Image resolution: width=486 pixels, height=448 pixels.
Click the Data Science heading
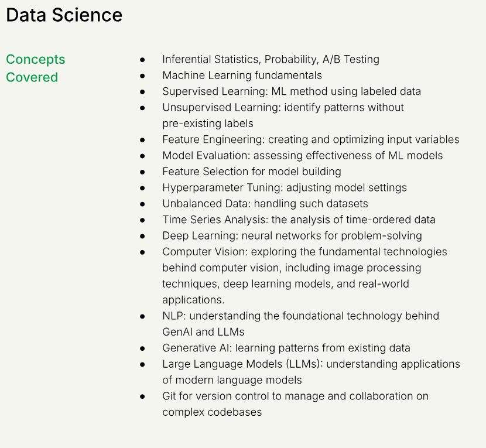coord(64,15)
